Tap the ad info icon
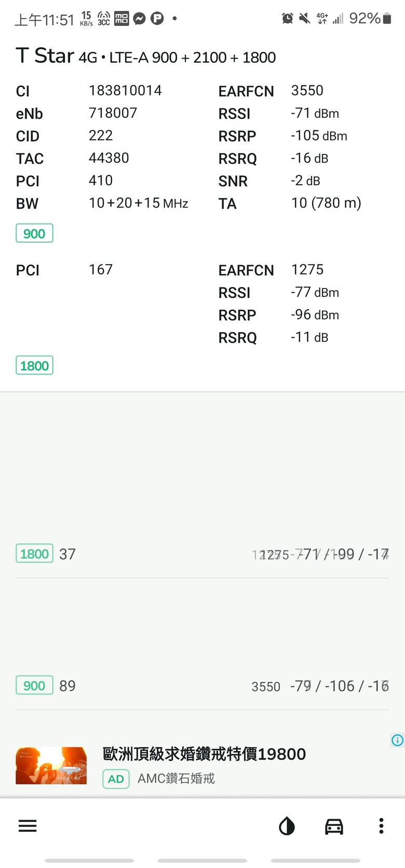This screenshot has height=868, width=405. [397, 740]
